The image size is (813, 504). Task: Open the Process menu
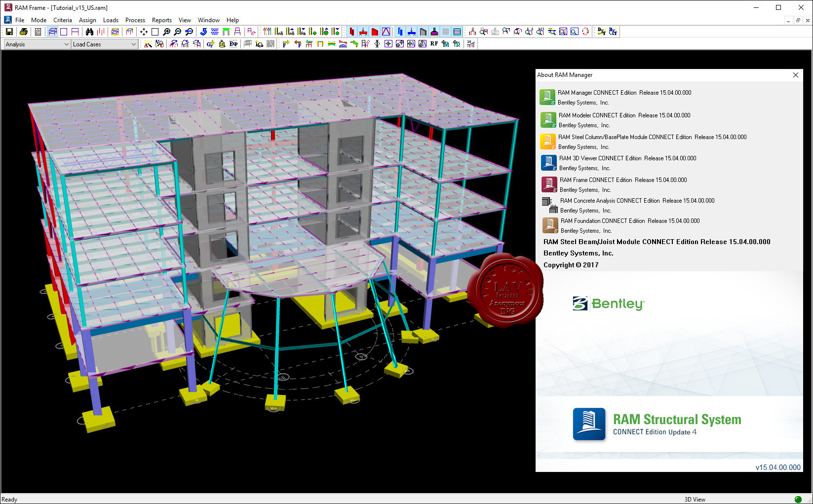(135, 20)
